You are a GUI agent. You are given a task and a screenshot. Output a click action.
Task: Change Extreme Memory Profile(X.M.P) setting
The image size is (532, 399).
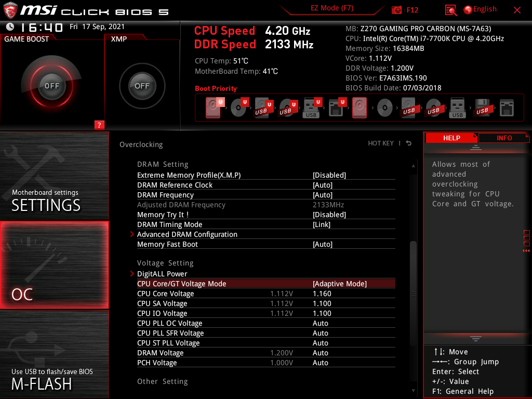click(266, 175)
